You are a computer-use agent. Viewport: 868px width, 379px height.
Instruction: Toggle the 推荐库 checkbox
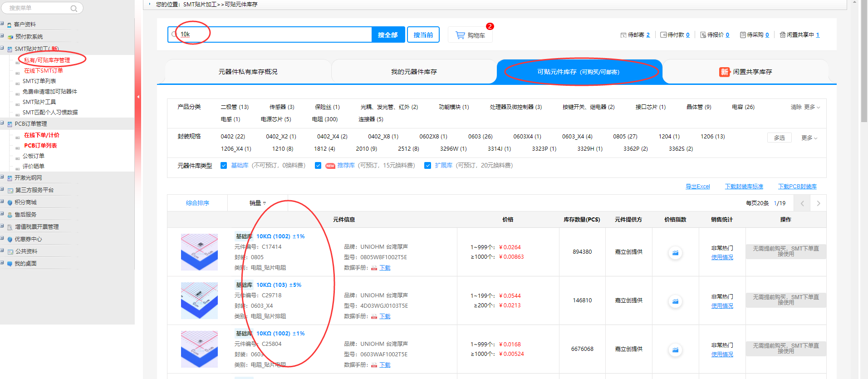[x=318, y=166]
